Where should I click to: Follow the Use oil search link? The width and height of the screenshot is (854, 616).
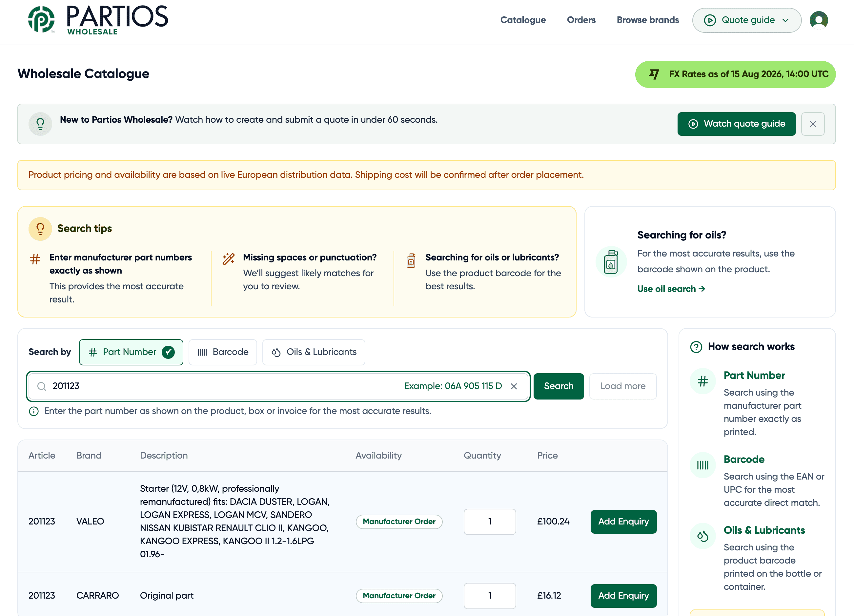tap(671, 289)
